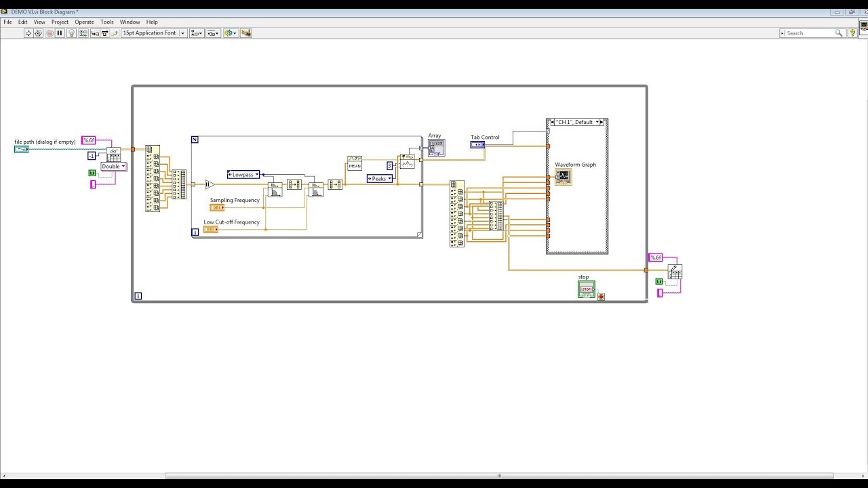Click the Step Over icon
This screenshot has width=868, height=488.
coord(104,33)
